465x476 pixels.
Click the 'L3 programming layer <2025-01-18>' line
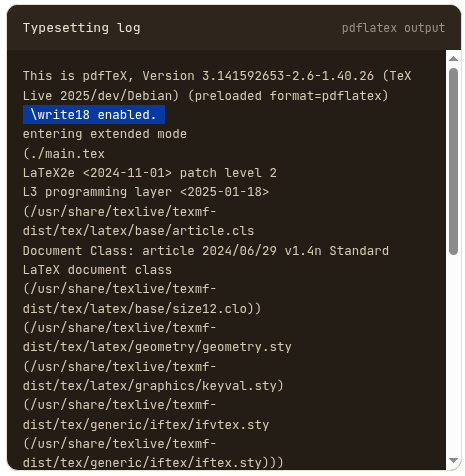pos(146,192)
